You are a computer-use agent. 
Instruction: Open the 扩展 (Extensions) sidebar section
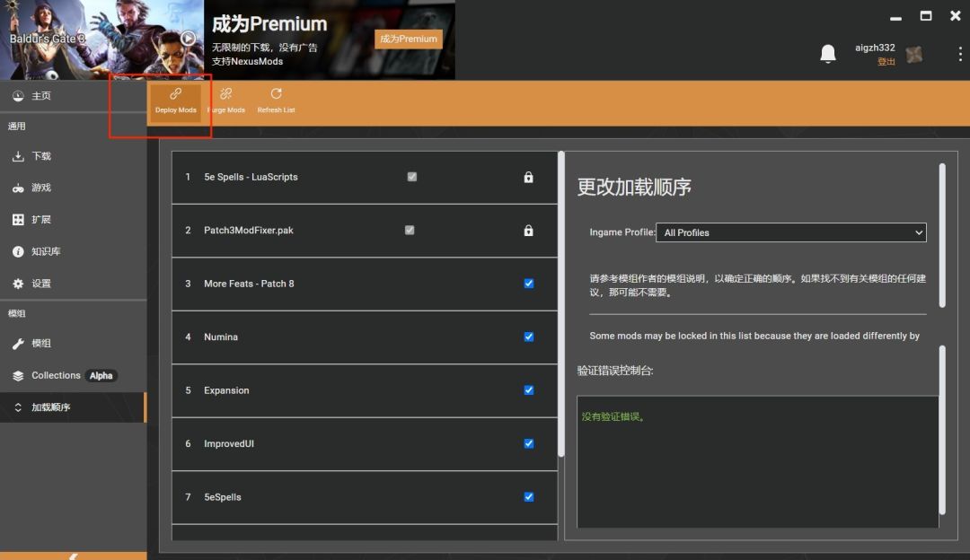point(41,220)
